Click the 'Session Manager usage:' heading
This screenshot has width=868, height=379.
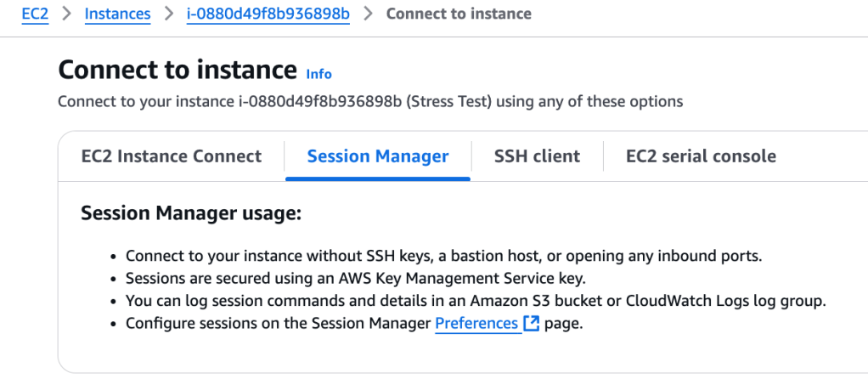coord(191,213)
